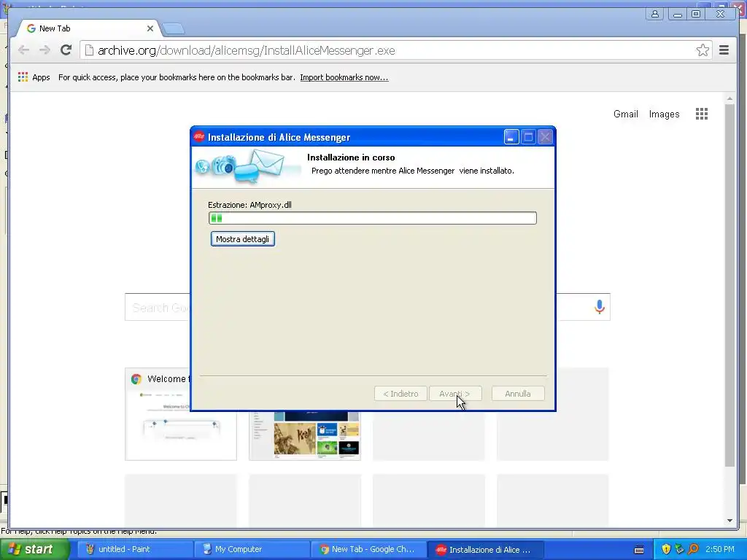Viewport: 747px width, 560px height.
Task: Open the Gmail link
Action: pyautogui.click(x=625, y=114)
